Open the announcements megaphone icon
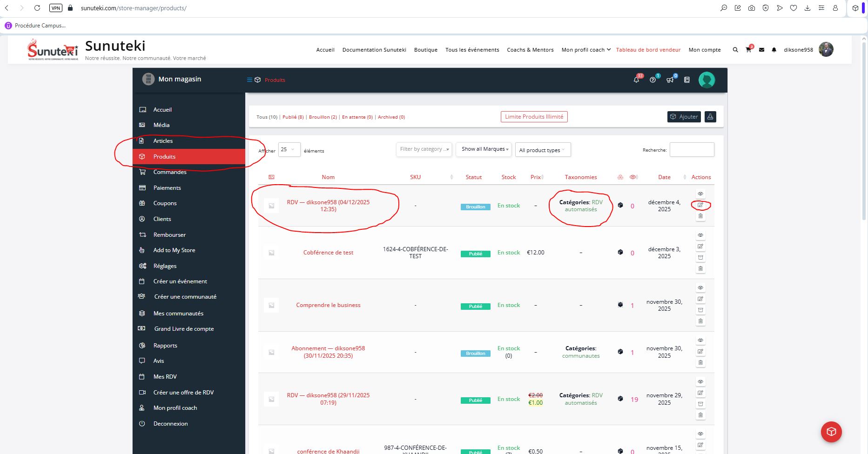 pos(670,80)
